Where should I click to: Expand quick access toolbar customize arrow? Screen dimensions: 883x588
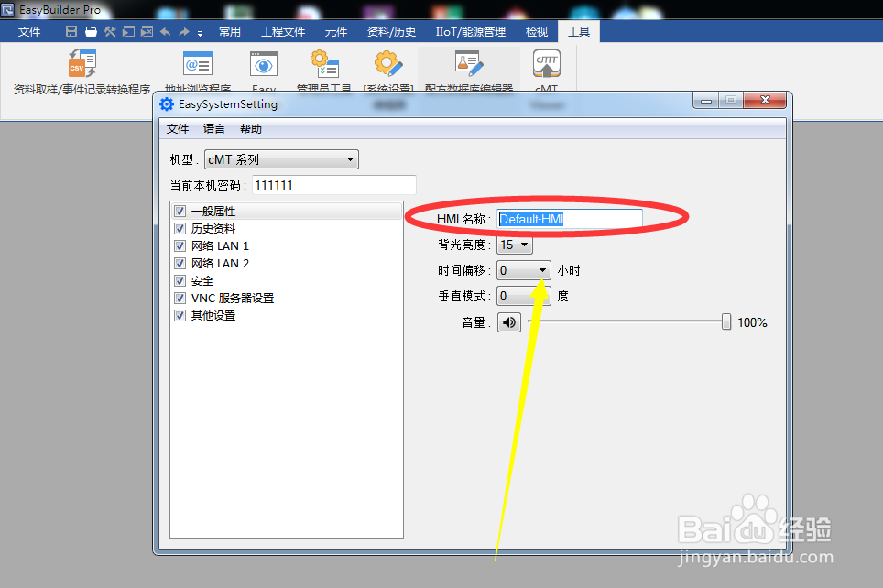click(x=200, y=33)
